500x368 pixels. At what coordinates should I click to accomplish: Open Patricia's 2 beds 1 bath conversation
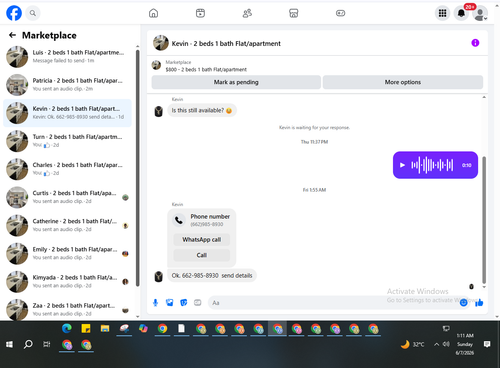click(x=67, y=85)
